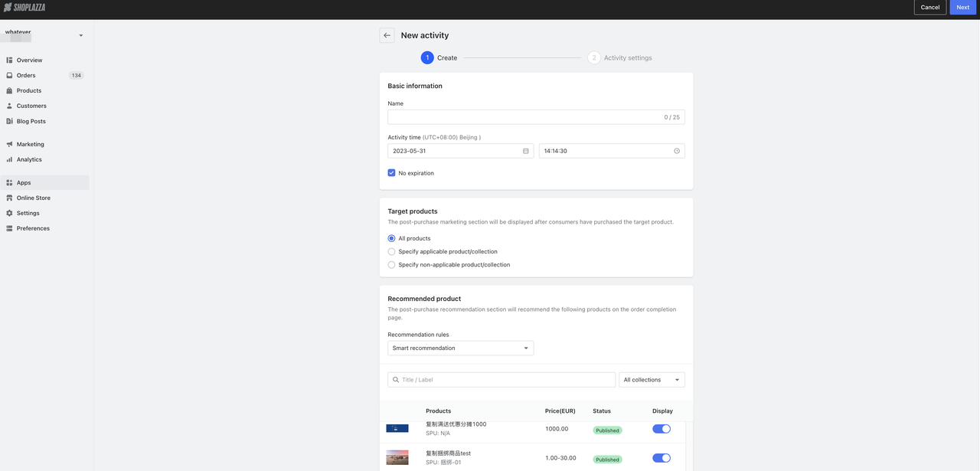The image size is (980, 471).
Task: Click the Customers person icon
Action: (9, 106)
